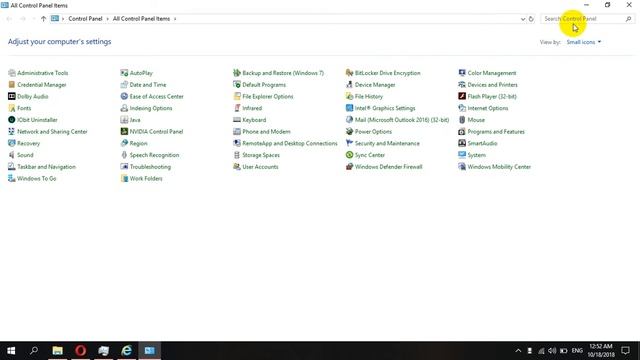Click the Date and Time icon

pos(124,85)
